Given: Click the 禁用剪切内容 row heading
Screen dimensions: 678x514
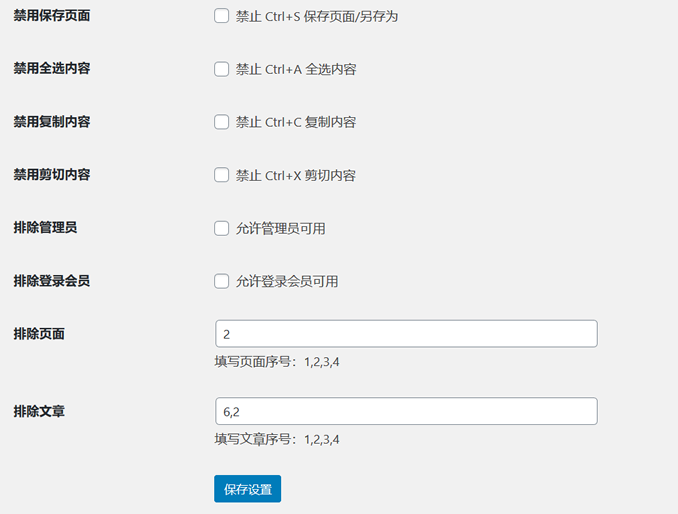Looking at the screenshot, I should point(52,174).
